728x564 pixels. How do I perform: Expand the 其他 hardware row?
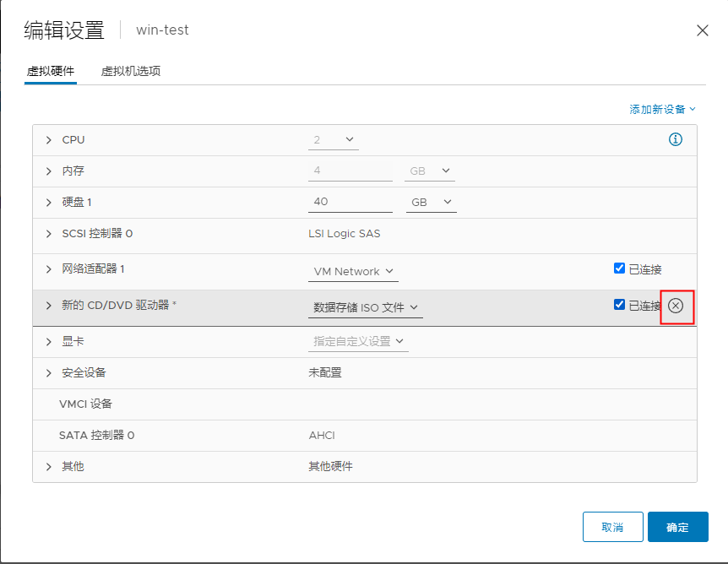(x=48, y=466)
